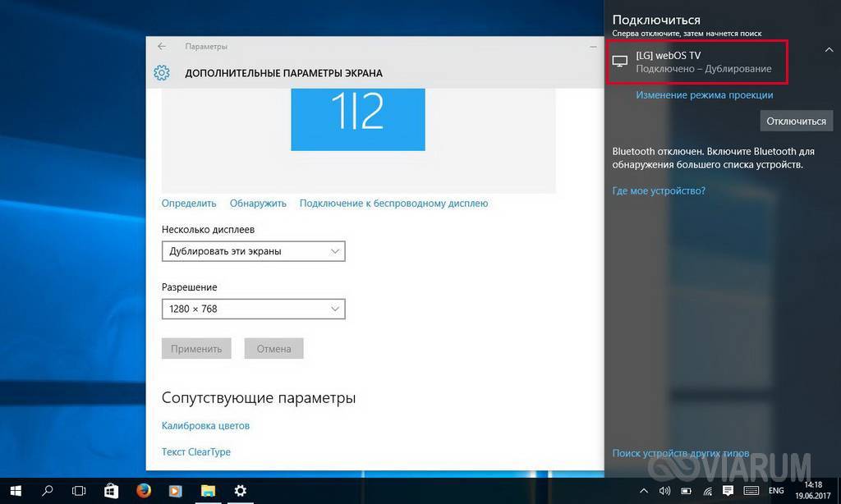Open Task View from the taskbar
This screenshot has height=504, width=841.
tap(79, 491)
